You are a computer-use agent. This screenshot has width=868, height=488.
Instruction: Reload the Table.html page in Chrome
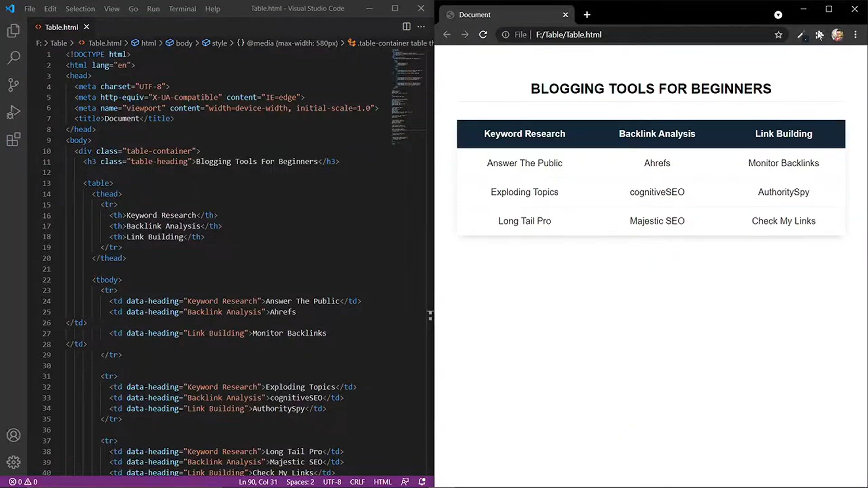tap(483, 35)
